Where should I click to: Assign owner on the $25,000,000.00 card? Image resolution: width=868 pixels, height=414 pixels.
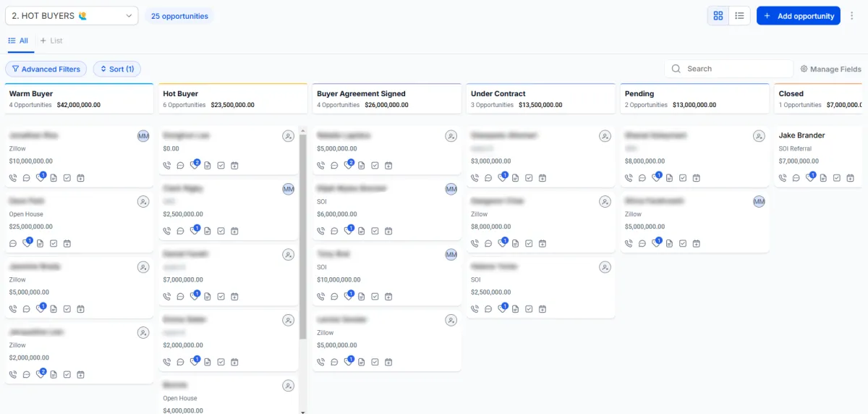(x=143, y=201)
